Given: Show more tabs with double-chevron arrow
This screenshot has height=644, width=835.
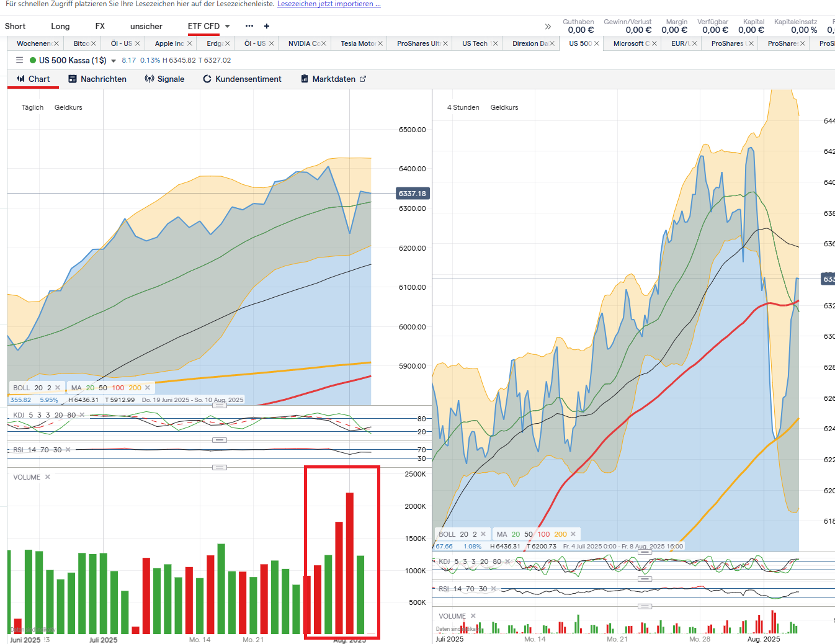Looking at the screenshot, I should [548, 27].
